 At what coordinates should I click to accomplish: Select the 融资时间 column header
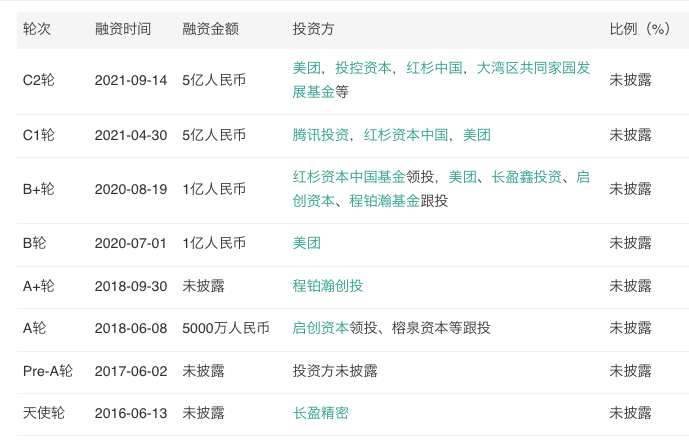coord(123,29)
